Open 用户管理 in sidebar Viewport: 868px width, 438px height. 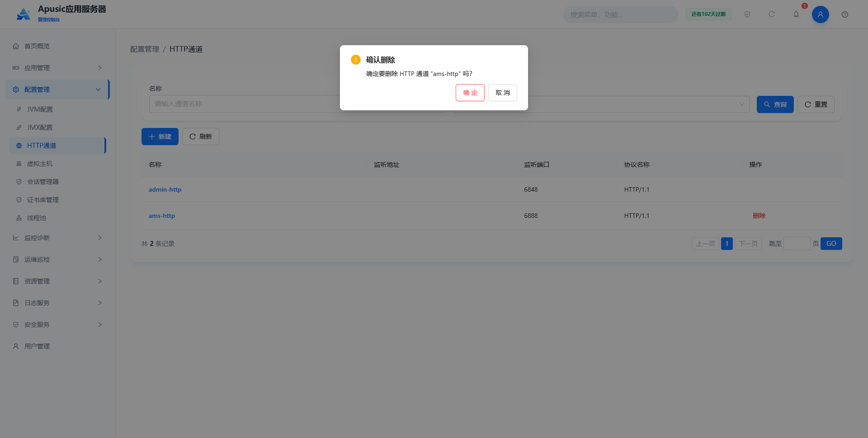click(58, 346)
